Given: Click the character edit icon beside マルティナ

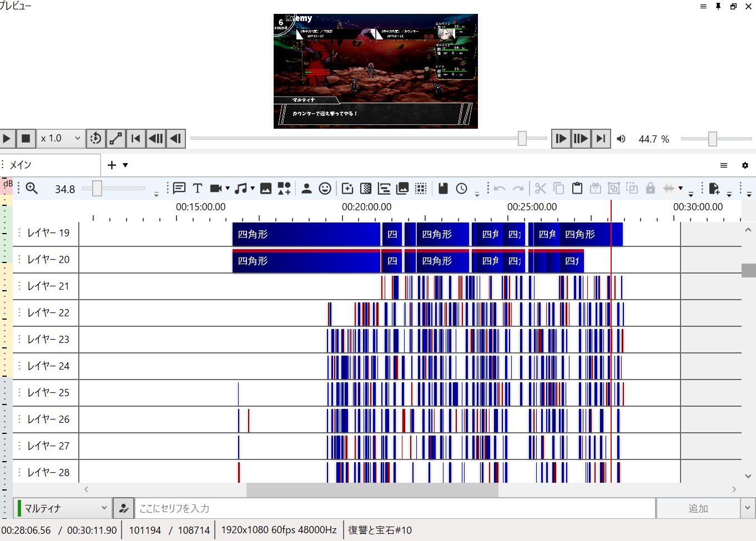Looking at the screenshot, I should (x=124, y=508).
